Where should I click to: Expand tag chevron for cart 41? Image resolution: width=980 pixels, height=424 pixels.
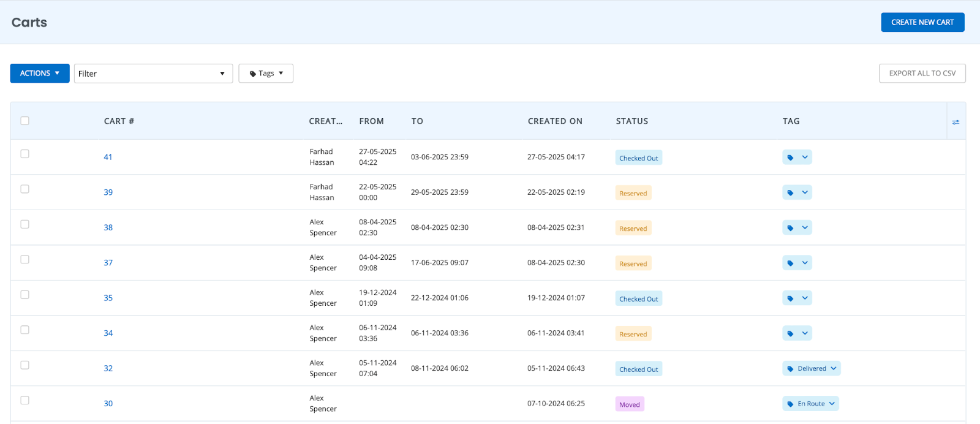(x=805, y=157)
